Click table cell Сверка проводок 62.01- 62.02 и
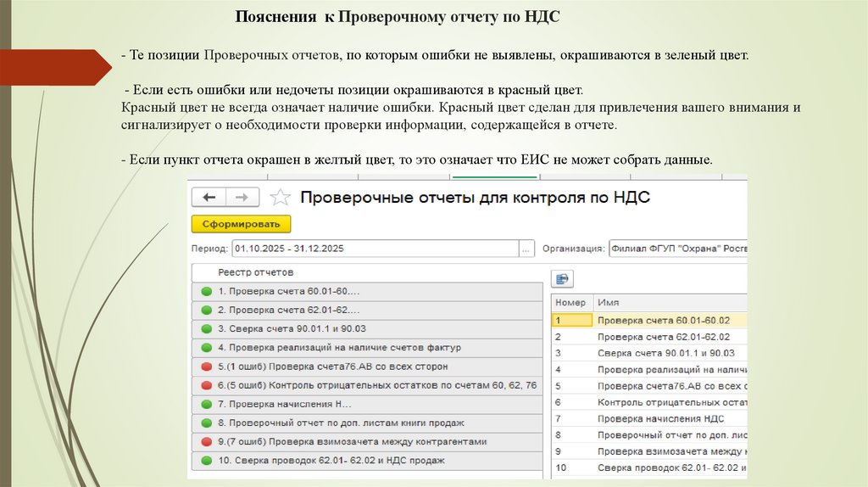Screen dimensions: 868x487 [670, 467]
